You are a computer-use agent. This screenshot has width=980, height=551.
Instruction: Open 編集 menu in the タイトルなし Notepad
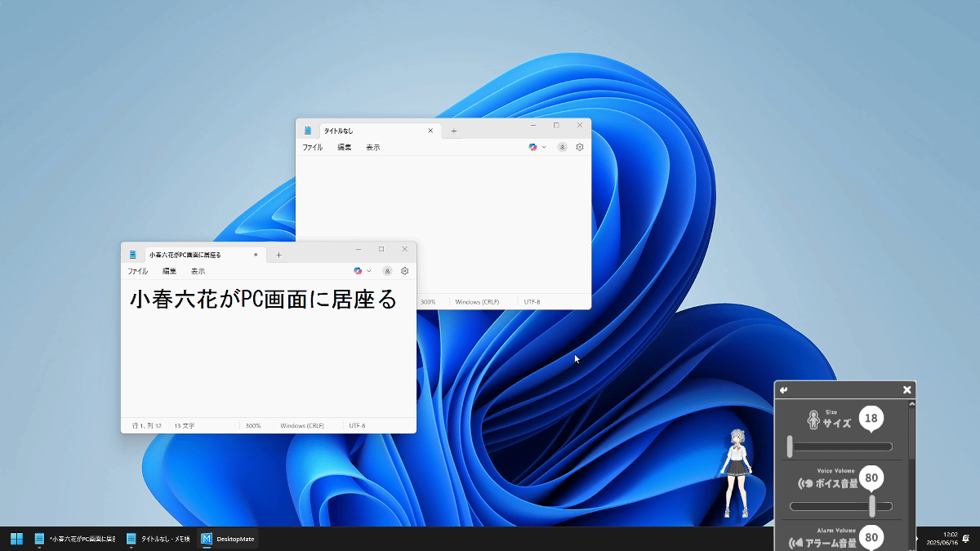[345, 147]
